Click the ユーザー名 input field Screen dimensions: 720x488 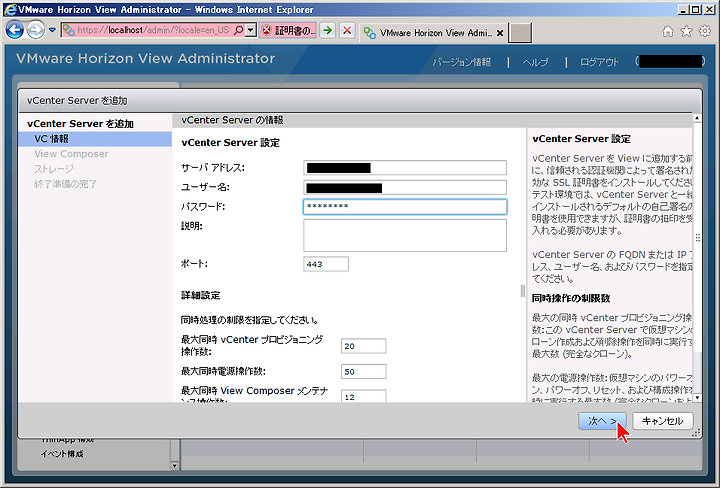pyautogui.click(x=405, y=187)
